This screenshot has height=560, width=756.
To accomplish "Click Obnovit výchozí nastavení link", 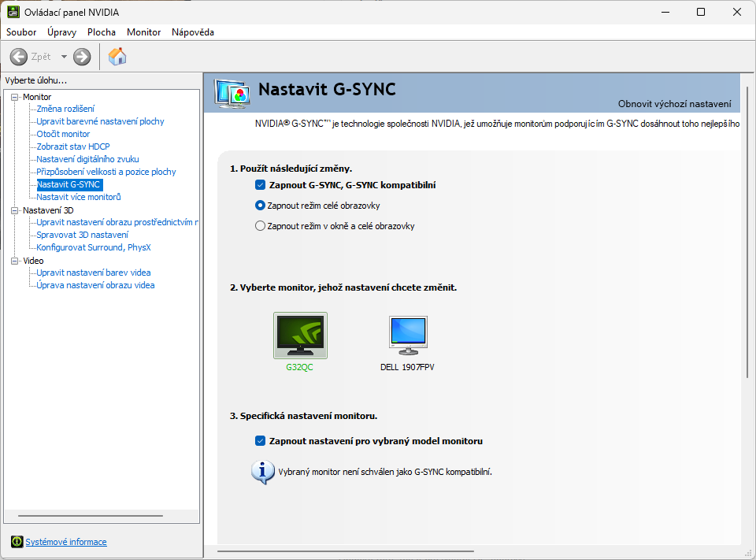I will point(675,104).
